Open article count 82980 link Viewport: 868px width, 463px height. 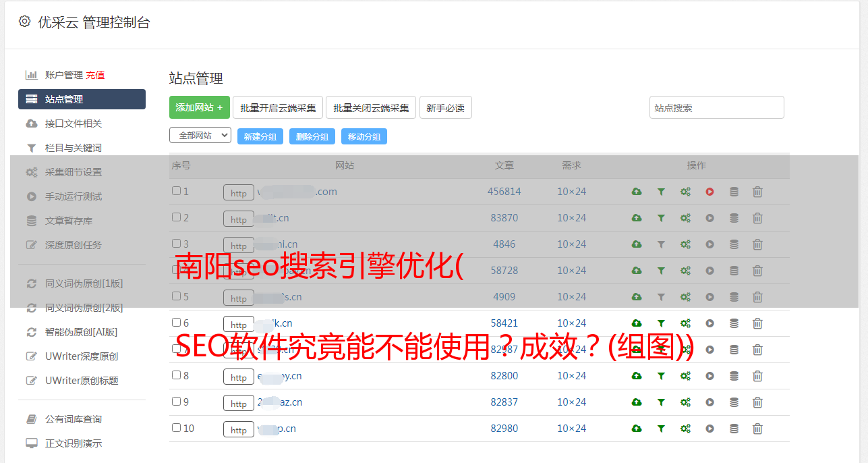point(504,429)
